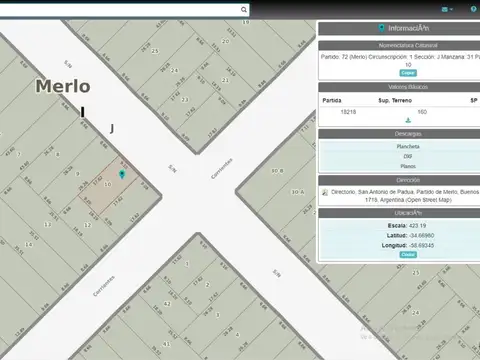Click the Latitud value line
480x360 pixels.
410,236
